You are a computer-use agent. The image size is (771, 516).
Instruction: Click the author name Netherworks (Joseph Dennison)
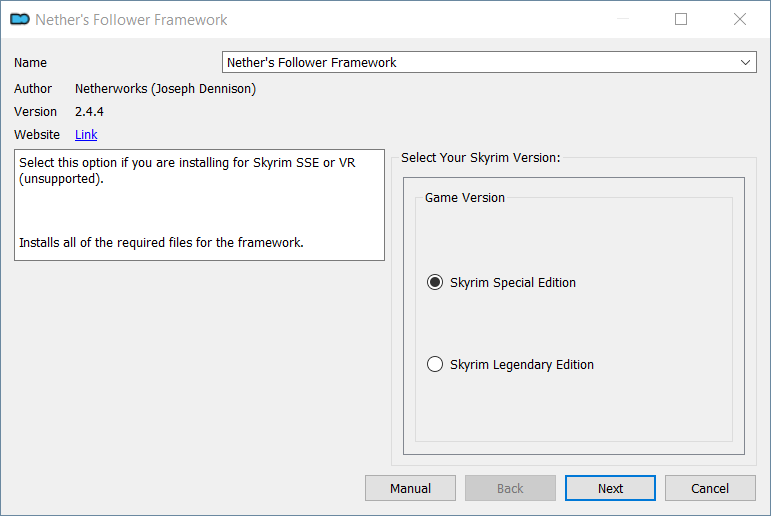pyautogui.click(x=165, y=89)
